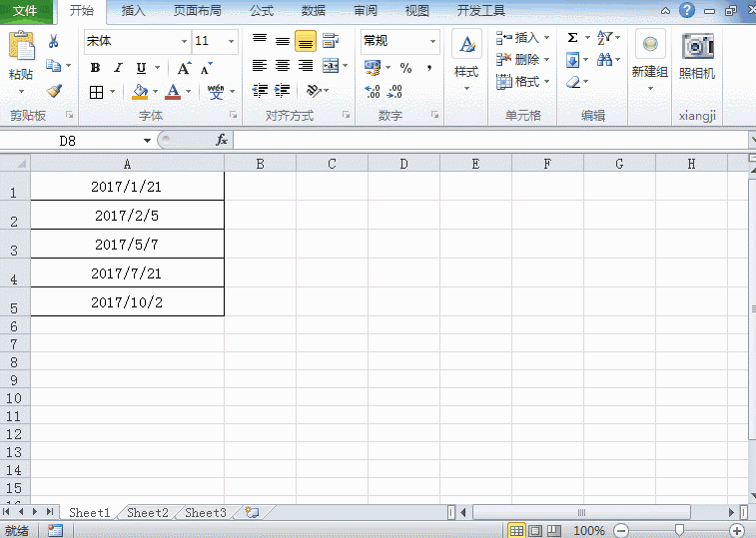756x538 pixels.
Task: Switch to the 插入 ribbon tab
Action: (133, 11)
